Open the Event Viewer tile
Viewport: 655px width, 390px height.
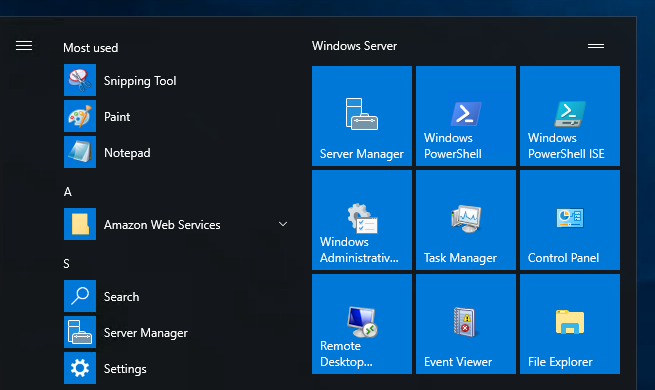[x=466, y=324]
